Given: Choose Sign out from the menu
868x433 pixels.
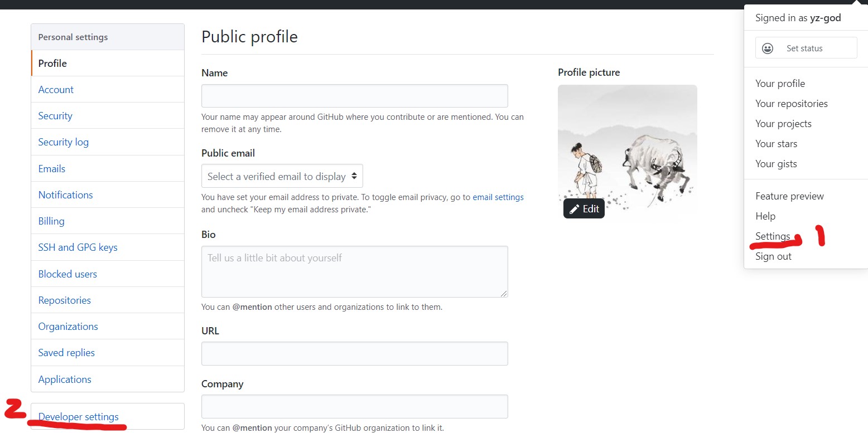Looking at the screenshot, I should tap(773, 256).
